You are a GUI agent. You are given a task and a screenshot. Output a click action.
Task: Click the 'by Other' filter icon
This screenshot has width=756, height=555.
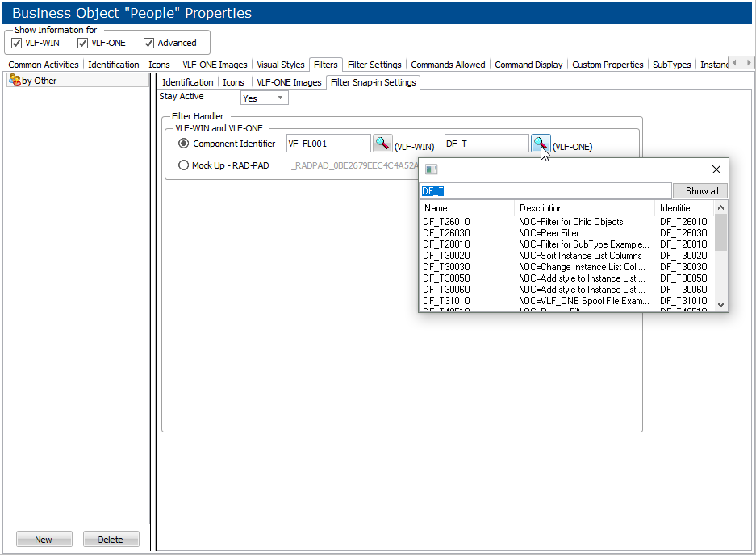click(14, 80)
